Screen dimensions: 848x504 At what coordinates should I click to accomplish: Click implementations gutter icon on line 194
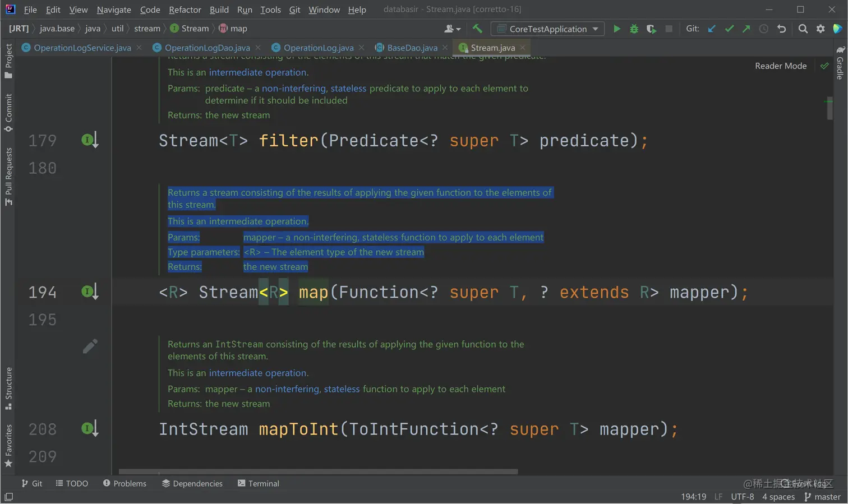(90, 292)
